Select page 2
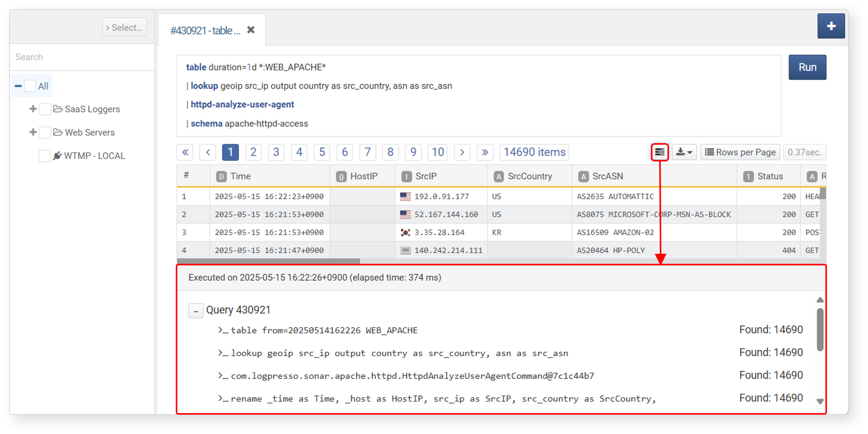This screenshot has width=868, height=434. [x=253, y=152]
